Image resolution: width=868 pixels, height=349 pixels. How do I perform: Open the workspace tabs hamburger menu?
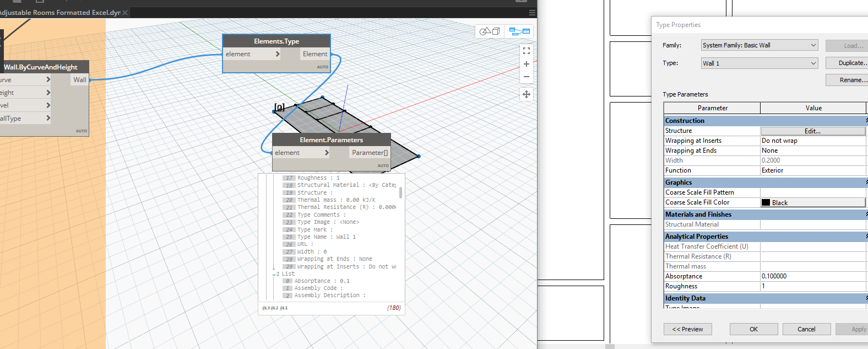532,12
